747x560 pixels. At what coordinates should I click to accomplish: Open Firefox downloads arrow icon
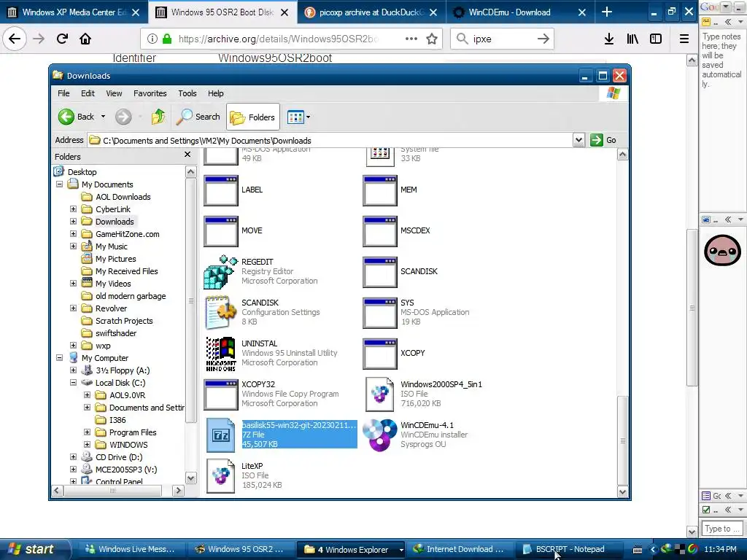tap(609, 39)
